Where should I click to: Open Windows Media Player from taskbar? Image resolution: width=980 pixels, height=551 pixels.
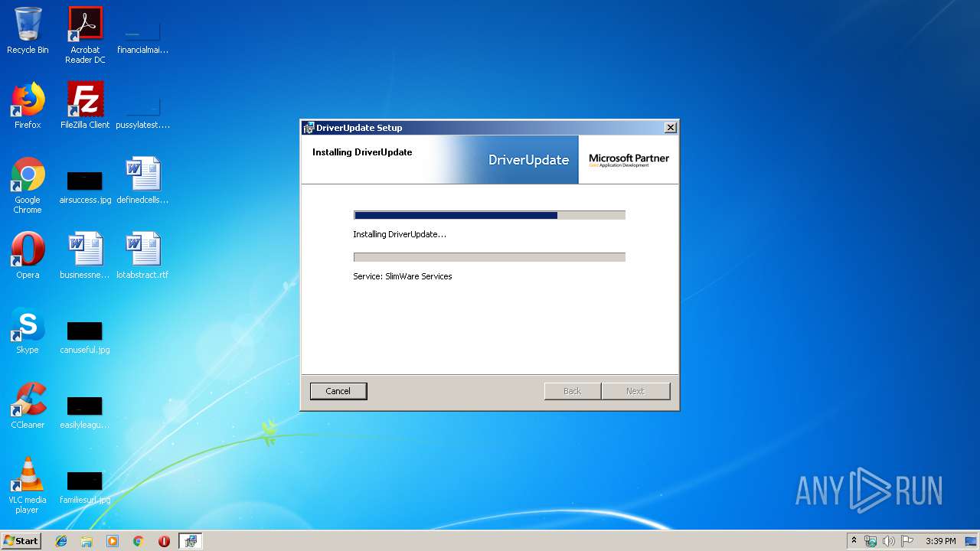click(x=113, y=541)
